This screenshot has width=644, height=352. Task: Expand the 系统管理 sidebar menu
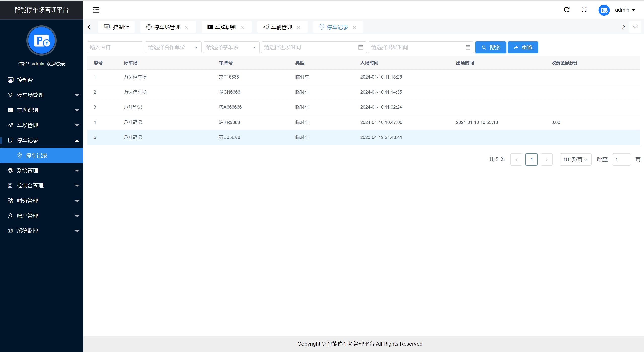[x=42, y=171]
